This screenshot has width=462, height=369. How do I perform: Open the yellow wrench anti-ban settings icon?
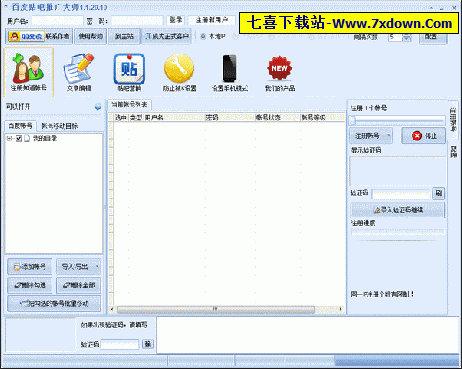[x=179, y=72]
